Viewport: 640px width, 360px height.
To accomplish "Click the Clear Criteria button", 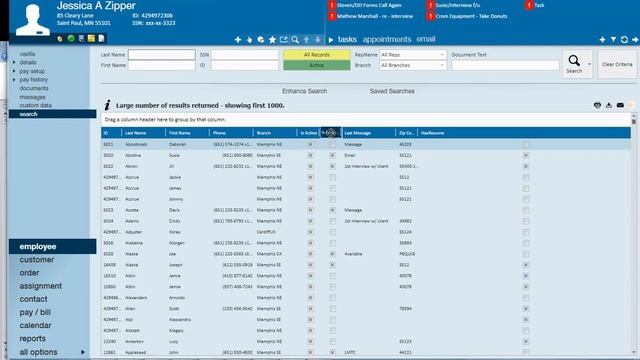I will coord(617,64).
